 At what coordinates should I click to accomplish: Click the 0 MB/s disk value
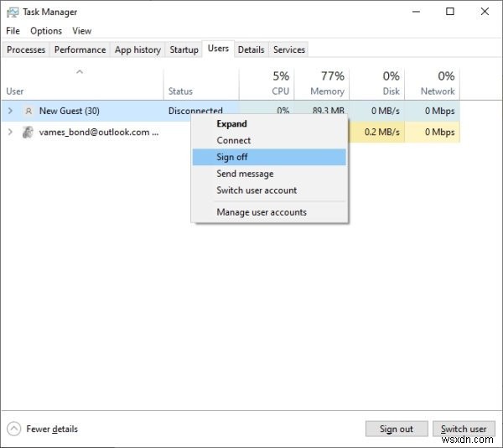tap(386, 111)
